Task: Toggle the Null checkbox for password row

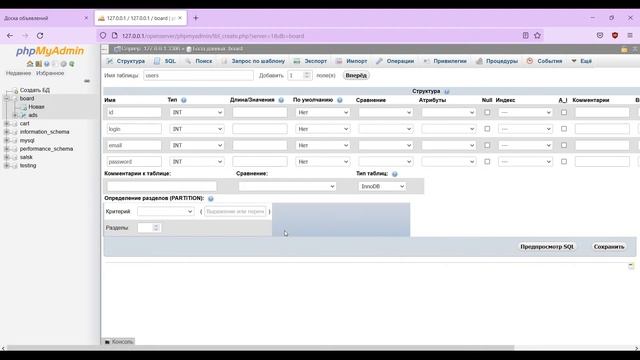Action: click(x=487, y=162)
